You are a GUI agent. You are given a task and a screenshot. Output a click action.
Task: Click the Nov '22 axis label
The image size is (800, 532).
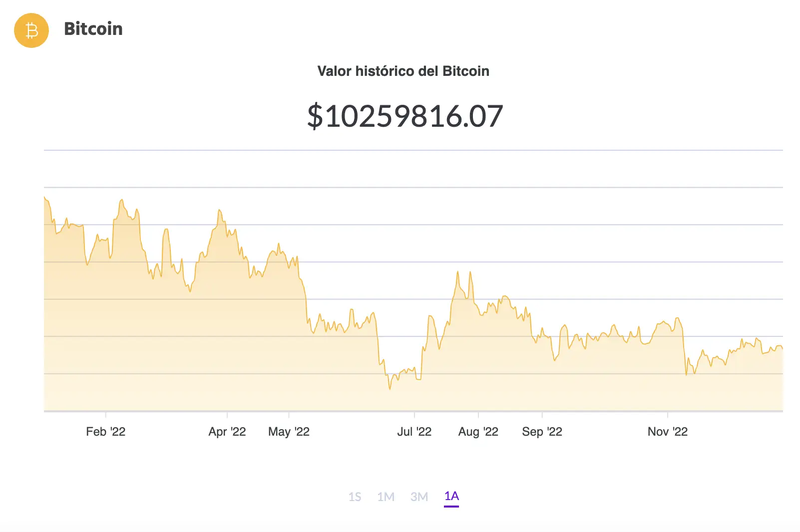coord(668,431)
